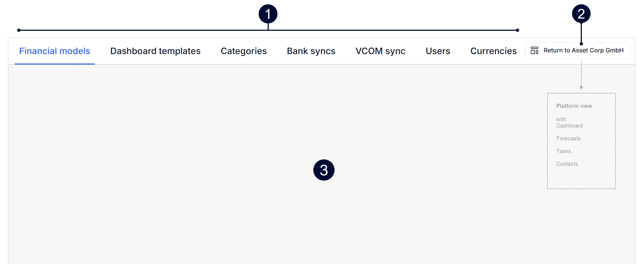Click the ellipsis below Contacts
644x264 pixels.
pyautogui.click(x=559, y=178)
